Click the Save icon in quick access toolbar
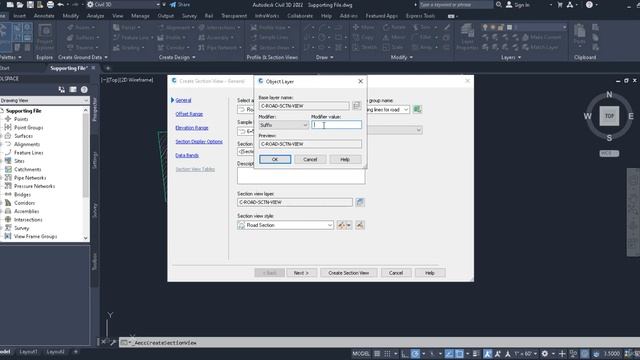The height and width of the screenshot is (360, 640). click(x=30, y=5)
